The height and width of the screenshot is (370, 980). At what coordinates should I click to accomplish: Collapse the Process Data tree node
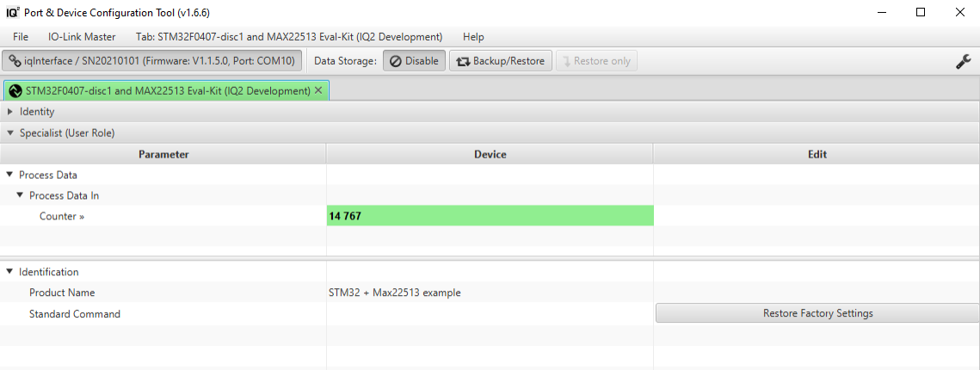coord(9,175)
